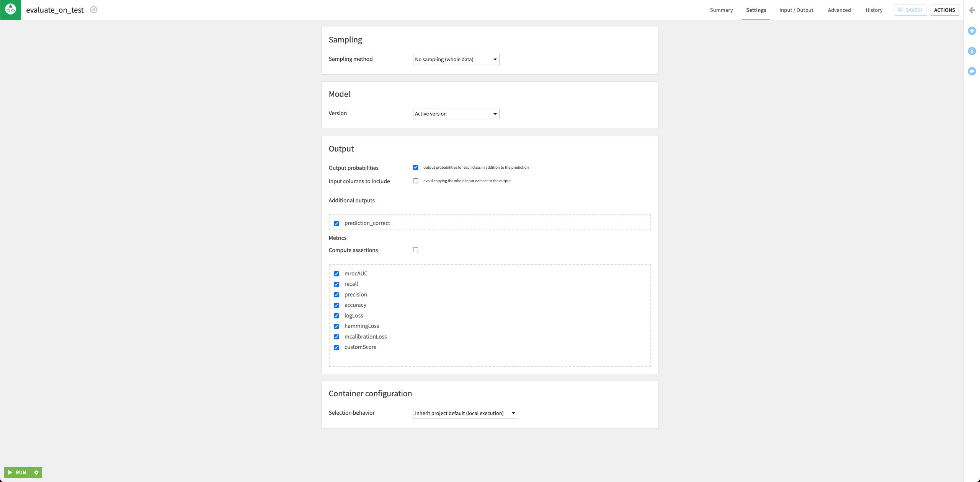The height and width of the screenshot is (482, 980).
Task: Open the info panel on the right sidebar
Action: (x=972, y=51)
